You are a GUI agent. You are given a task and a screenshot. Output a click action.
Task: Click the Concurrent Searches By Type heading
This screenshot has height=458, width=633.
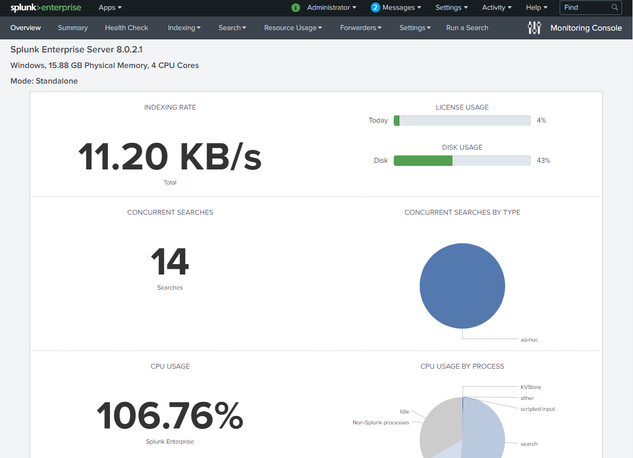[x=462, y=212]
